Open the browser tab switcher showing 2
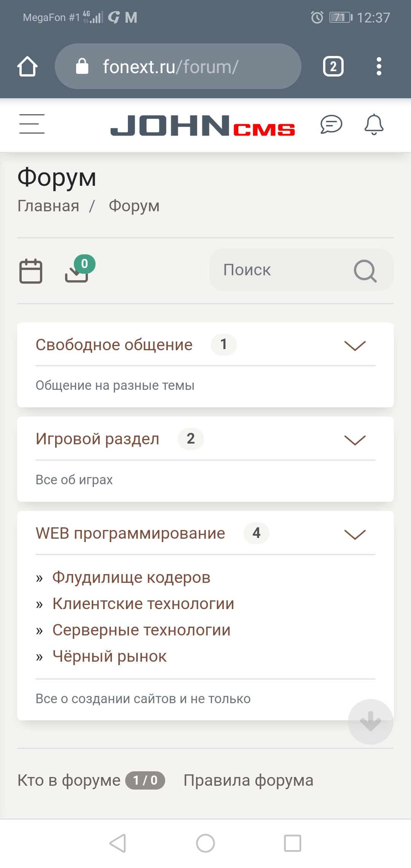Image resolution: width=411 pixels, height=868 pixels. [x=333, y=67]
